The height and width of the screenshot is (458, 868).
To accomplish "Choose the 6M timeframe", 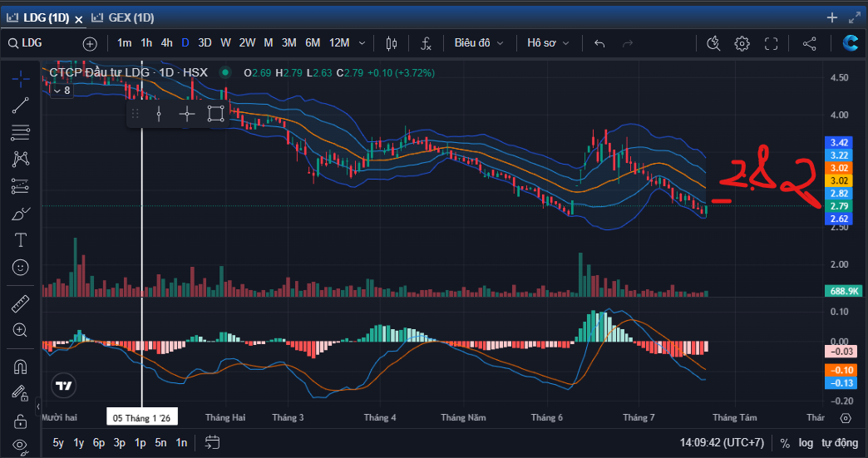I will point(313,42).
